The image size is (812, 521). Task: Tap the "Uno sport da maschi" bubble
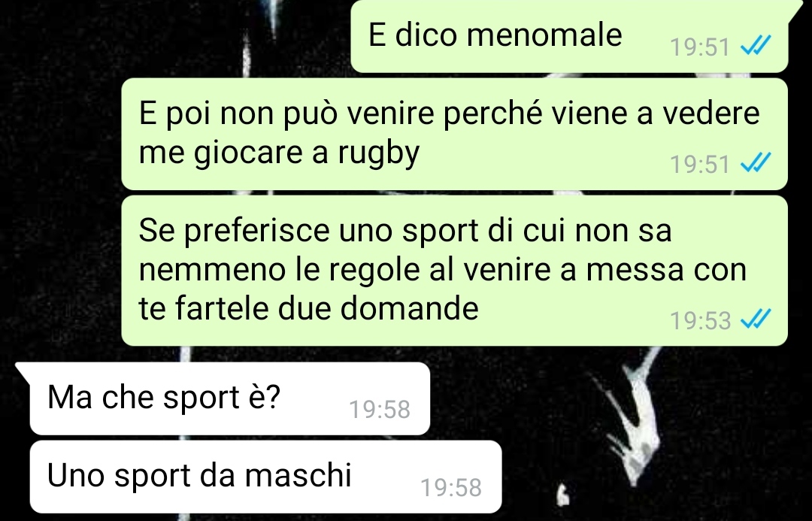[265, 477]
